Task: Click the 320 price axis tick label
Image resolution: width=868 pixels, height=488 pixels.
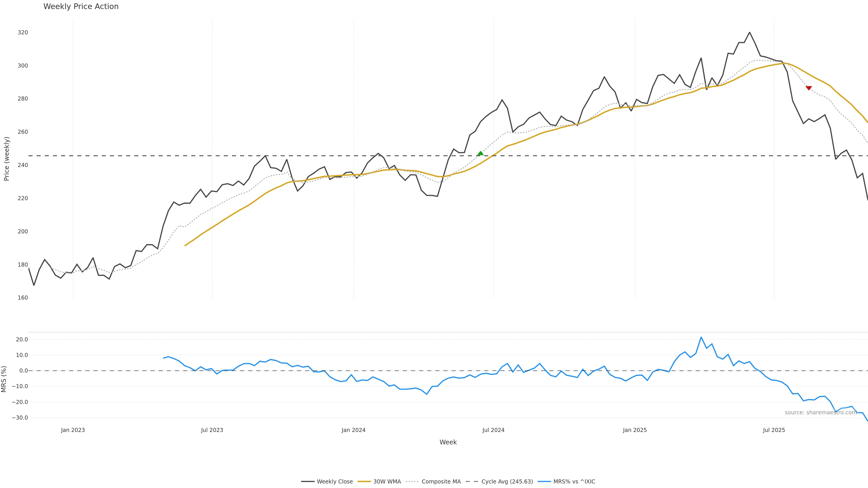Action: [x=23, y=32]
